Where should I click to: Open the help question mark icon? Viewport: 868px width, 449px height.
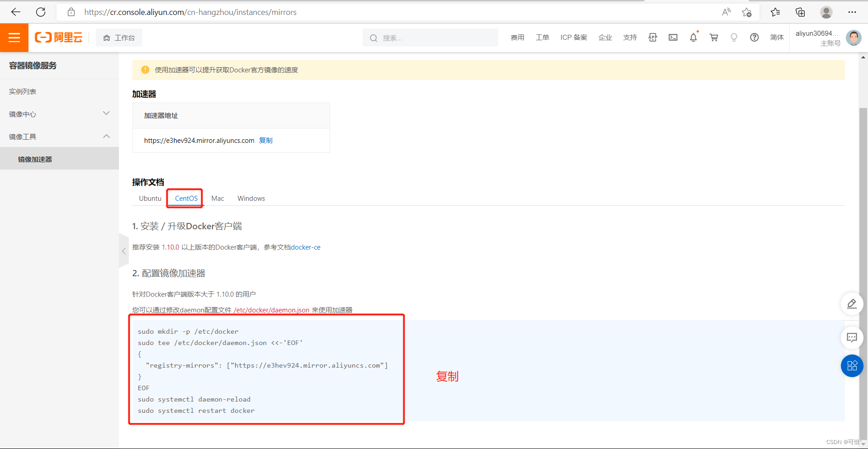tap(755, 38)
